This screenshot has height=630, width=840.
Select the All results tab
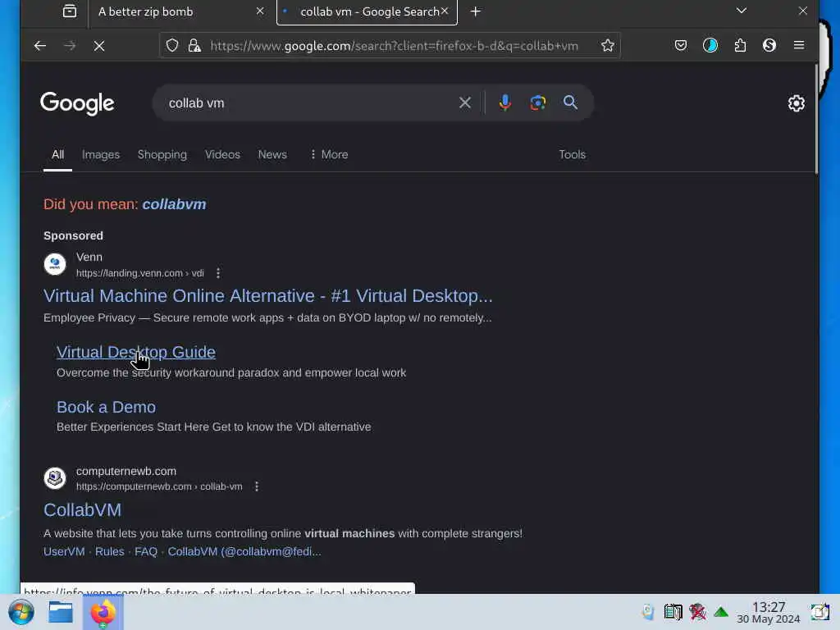click(x=58, y=154)
